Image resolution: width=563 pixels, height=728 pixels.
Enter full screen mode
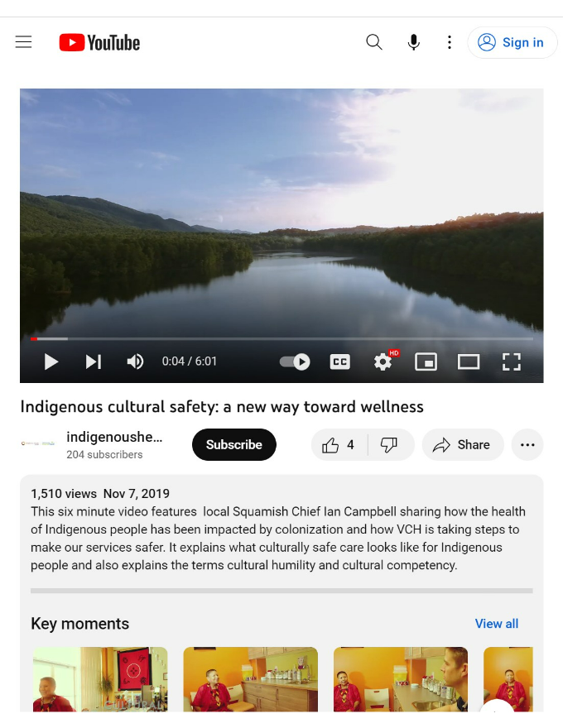[512, 362]
